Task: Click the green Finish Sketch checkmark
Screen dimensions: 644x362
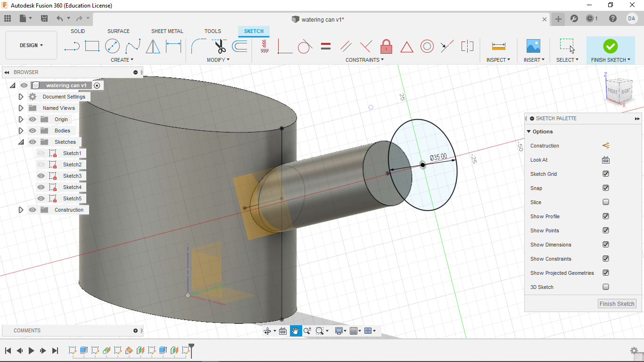Action: [610, 46]
